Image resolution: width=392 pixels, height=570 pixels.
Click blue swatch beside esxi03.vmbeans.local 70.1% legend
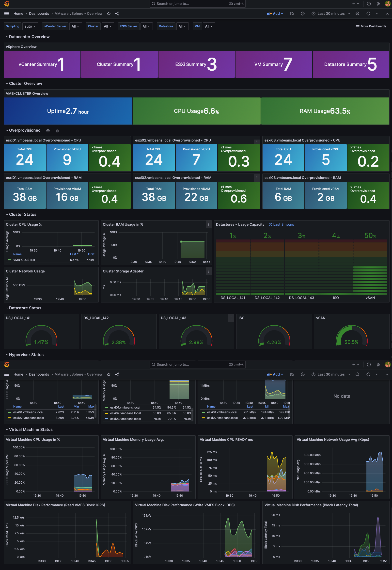(x=107, y=419)
